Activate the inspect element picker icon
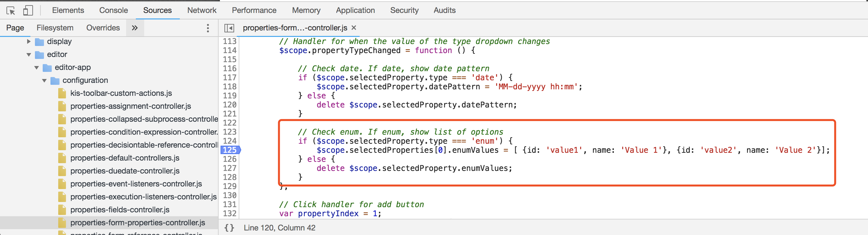This screenshot has width=868, height=235. 11,10
